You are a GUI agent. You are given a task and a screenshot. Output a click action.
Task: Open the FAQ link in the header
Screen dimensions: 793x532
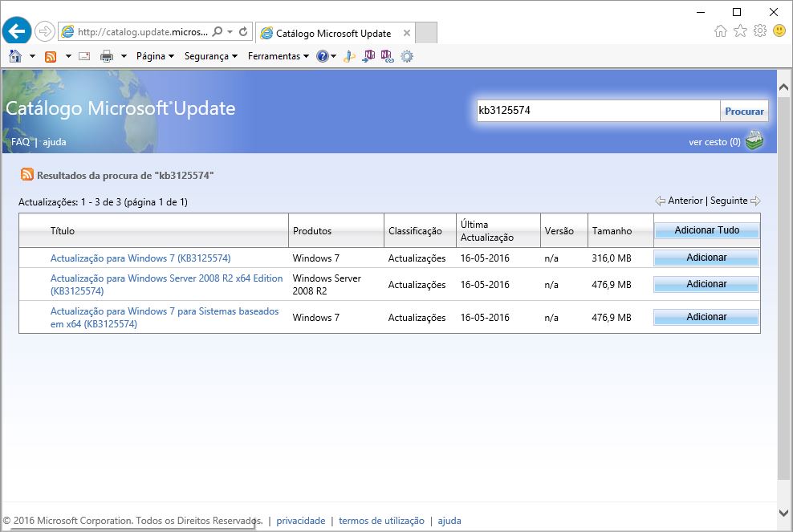click(20, 141)
